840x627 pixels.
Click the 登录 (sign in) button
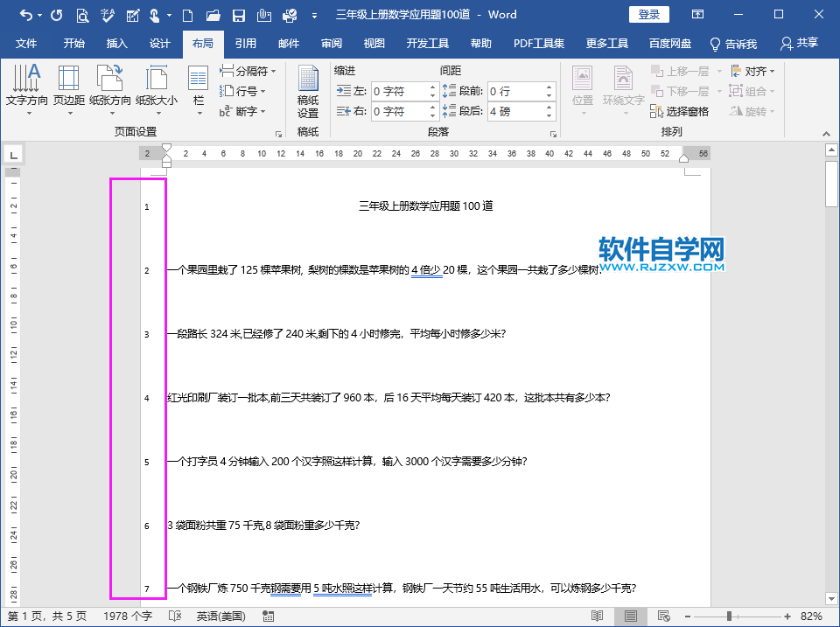click(649, 14)
